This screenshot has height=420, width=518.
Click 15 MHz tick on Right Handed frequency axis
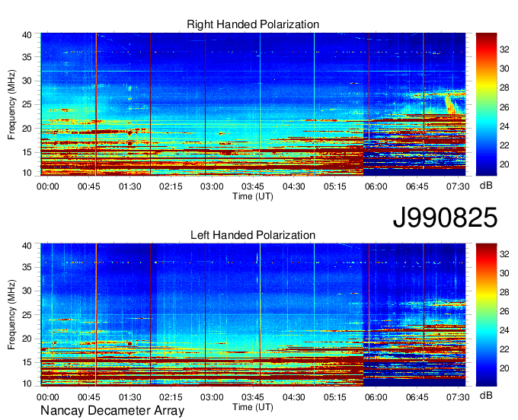[27, 152]
